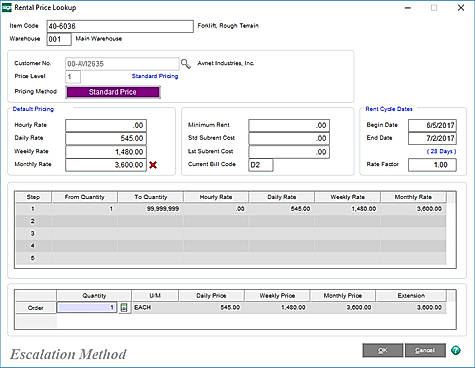The image size is (475, 368).
Task: Click the customer lookup magnifier icon
Action: (186, 64)
